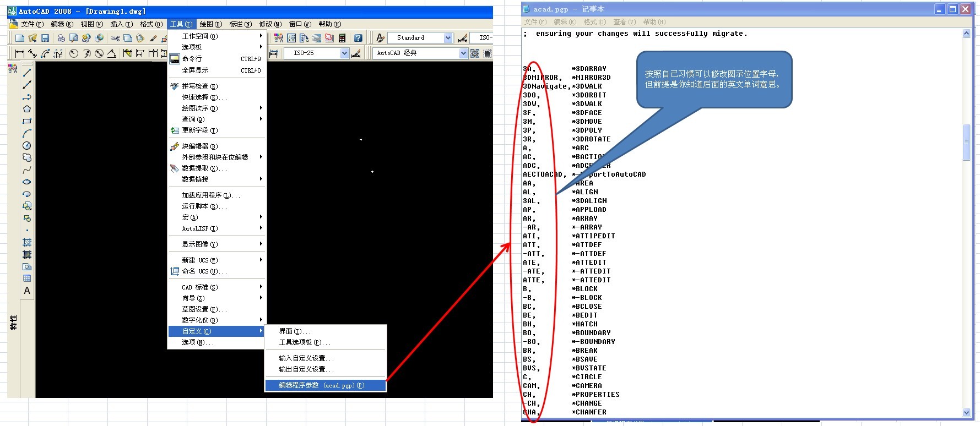Open the AutoCAD 经典 workspace dropdown
Image resolution: width=980 pixels, height=426 pixels.
pyautogui.click(x=463, y=53)
